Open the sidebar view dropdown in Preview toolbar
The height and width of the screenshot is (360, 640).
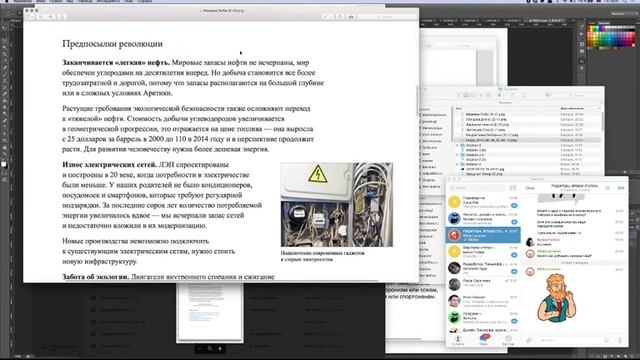pos(31,16)
